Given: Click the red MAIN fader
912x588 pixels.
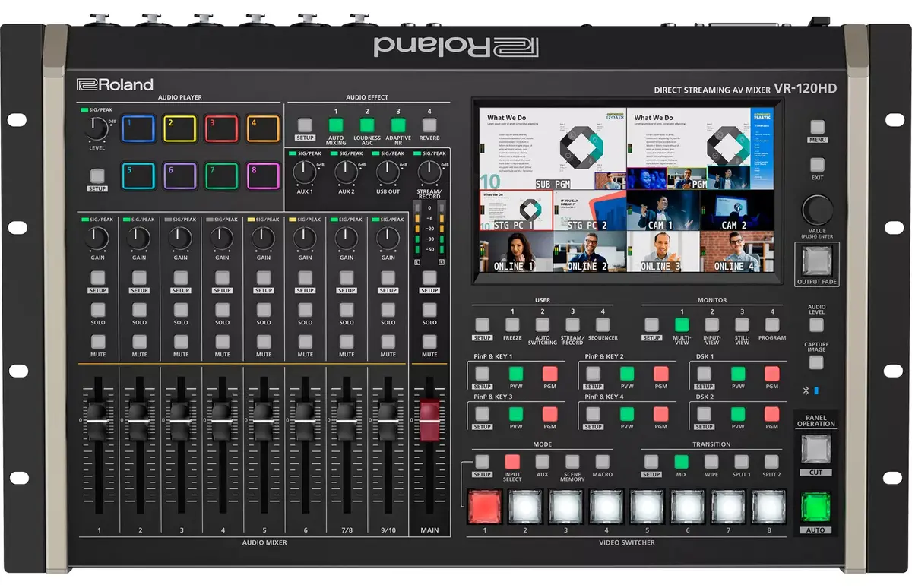Looking at the screenshot, I should 429,419.
